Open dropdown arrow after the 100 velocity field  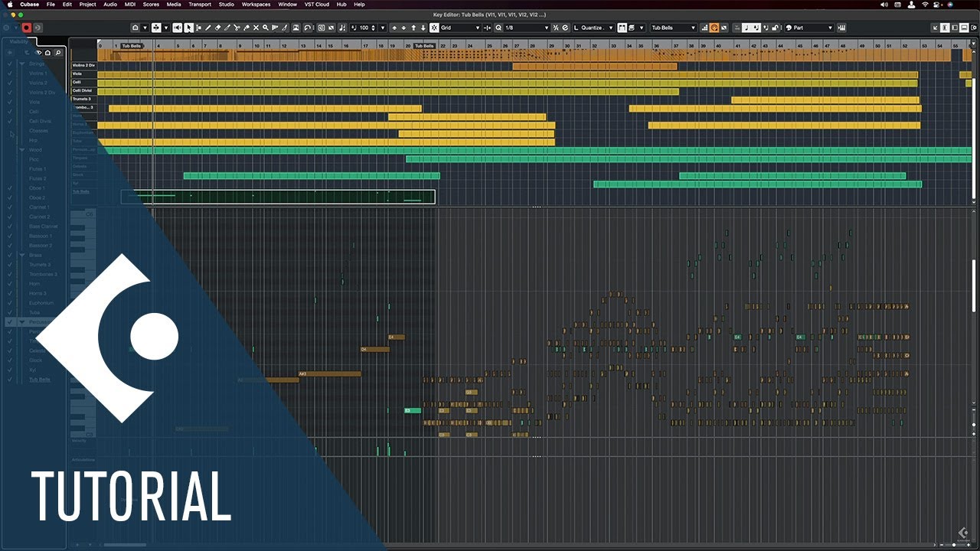tap(384, 28)
